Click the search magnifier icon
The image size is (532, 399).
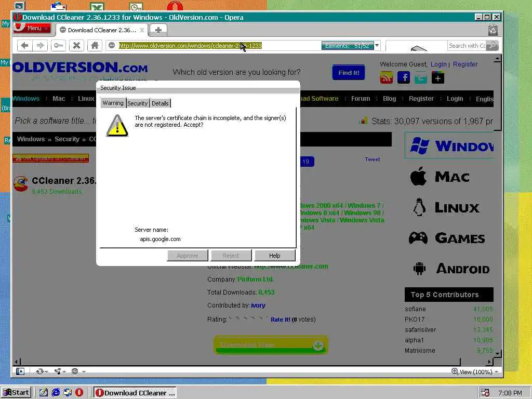(x=493, y=46)
